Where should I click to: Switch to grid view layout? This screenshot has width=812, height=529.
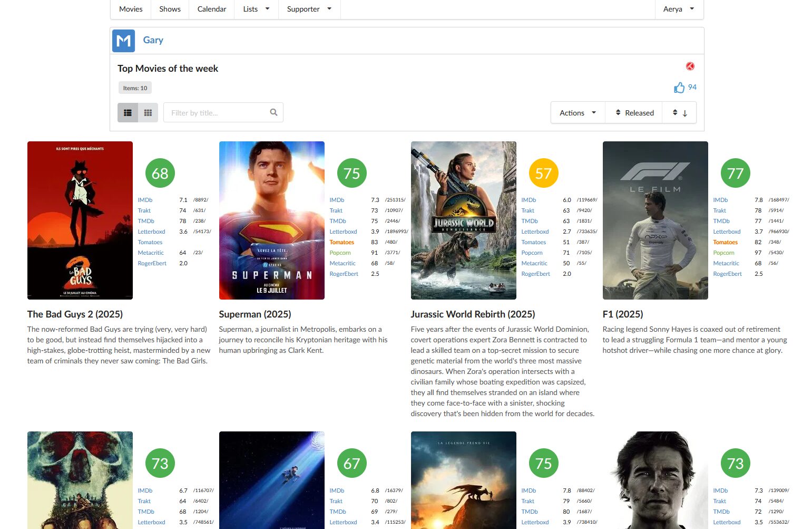(148, 112)
